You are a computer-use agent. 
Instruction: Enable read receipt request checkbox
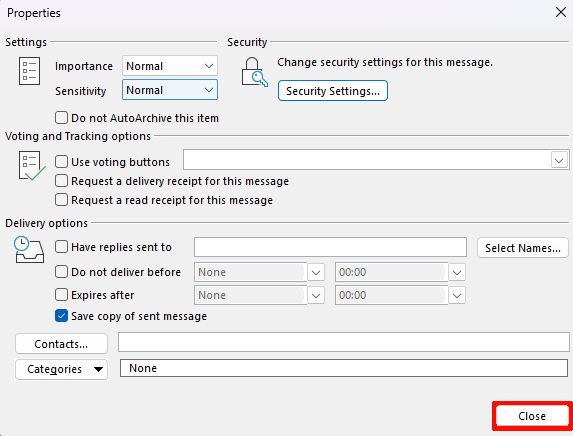[61, 200]
